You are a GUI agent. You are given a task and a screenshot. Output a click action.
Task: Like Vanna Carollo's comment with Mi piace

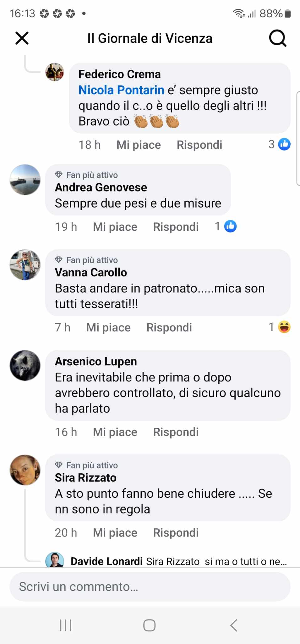click(x=108, y=327)
